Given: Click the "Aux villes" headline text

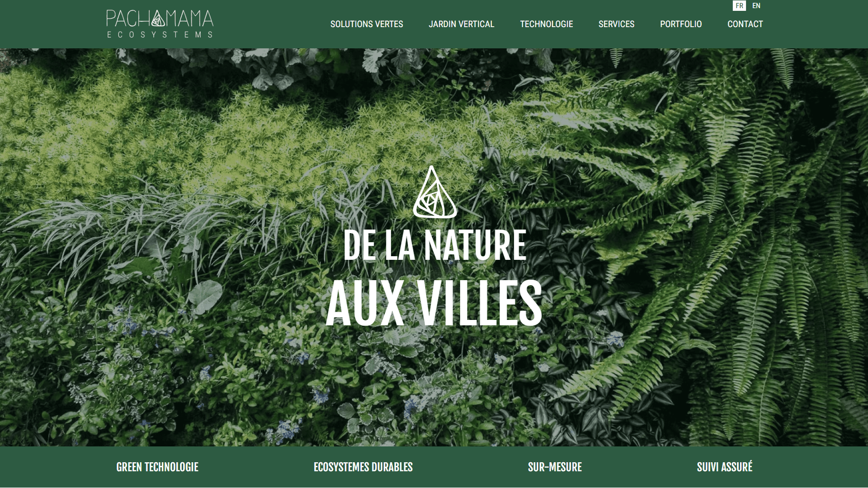Looking at the screenshot, I should [x=434, y=303].
